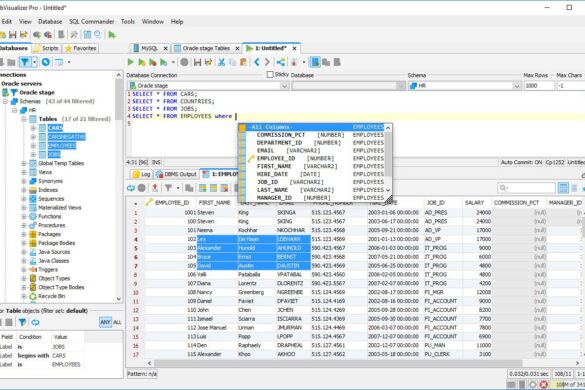The width and height of the screenshot is (585, 390).
Task: Click the JOB_ID column header
Action: [435, 203]
